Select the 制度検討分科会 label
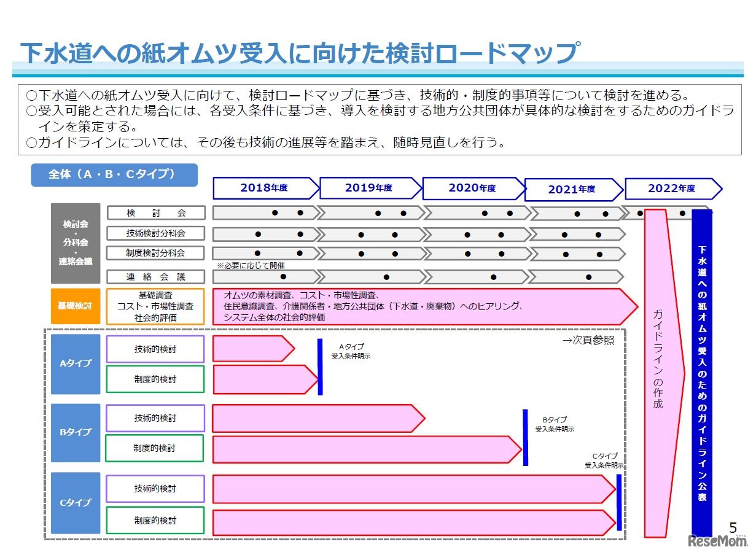This screenshot has width=756, height=555. click(156, 253)
